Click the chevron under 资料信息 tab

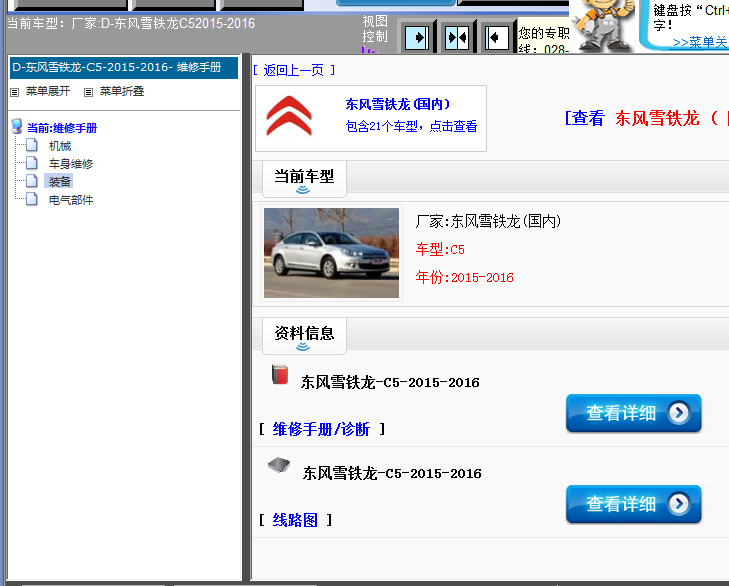point(303,346)
